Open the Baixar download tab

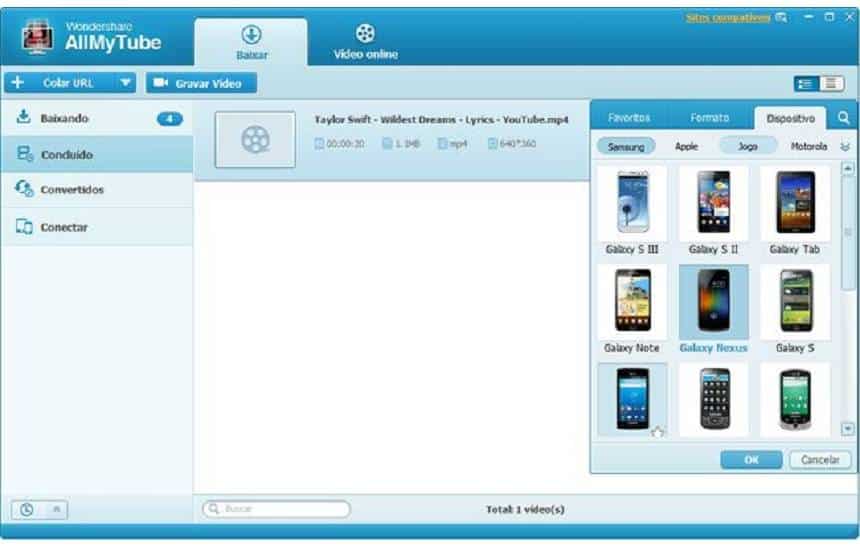(x=251, y=42)
